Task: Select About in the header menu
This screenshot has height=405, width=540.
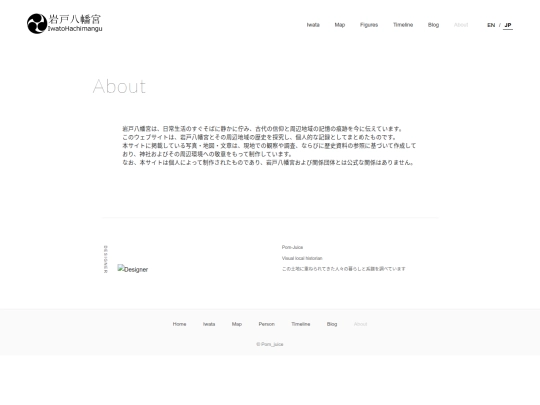Action: coord(461,25)
